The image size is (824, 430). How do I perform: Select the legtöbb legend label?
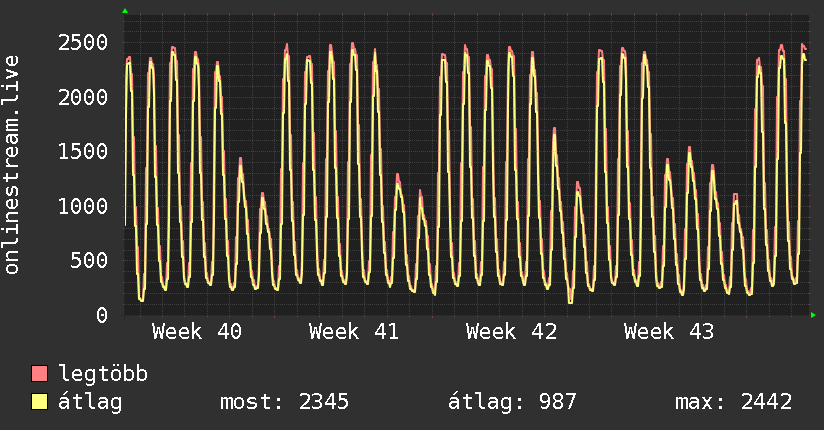(103, 374)
